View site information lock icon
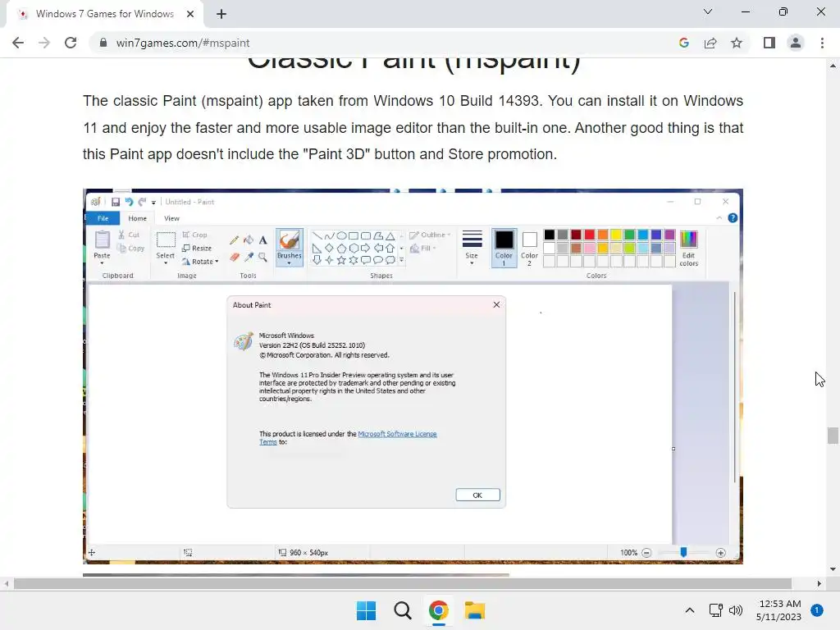 point(103,43)
